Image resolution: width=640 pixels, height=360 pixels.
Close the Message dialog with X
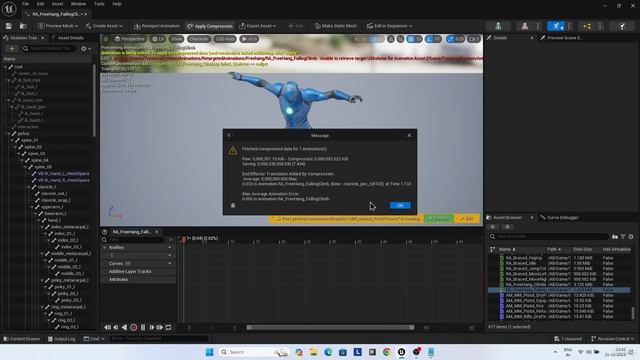tap(409, 136)
